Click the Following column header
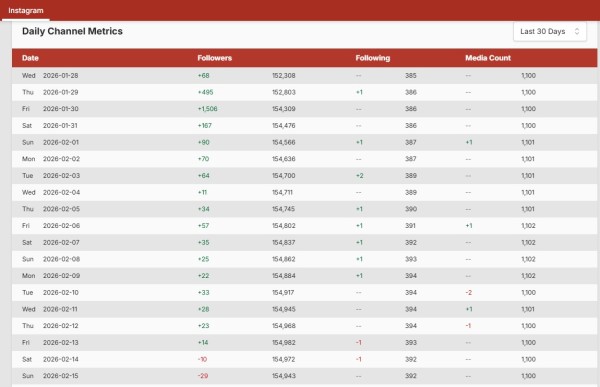 (372, 58)
